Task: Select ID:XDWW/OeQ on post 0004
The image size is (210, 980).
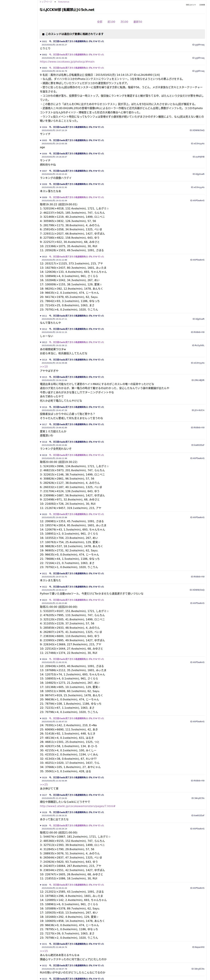Action: 197,131
